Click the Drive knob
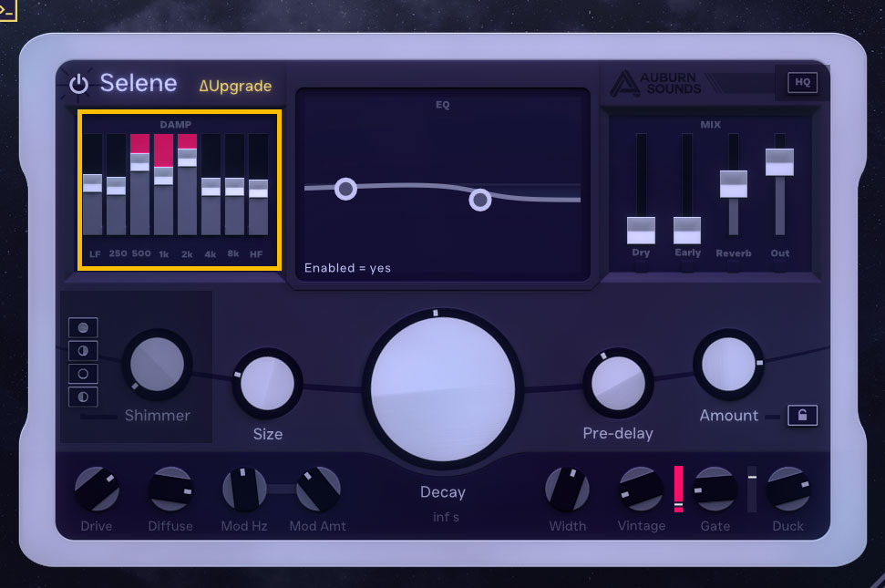Screen dimensions: 885x588 pos(97,489)
